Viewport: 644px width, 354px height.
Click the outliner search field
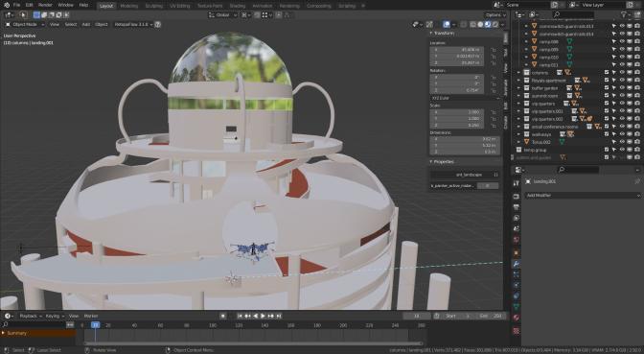tap(574, 14)
